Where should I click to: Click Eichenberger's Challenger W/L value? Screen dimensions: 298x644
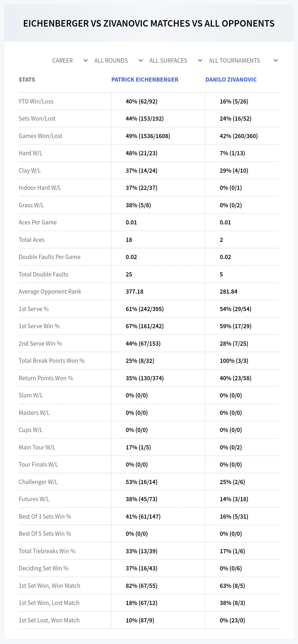(141, 482)
